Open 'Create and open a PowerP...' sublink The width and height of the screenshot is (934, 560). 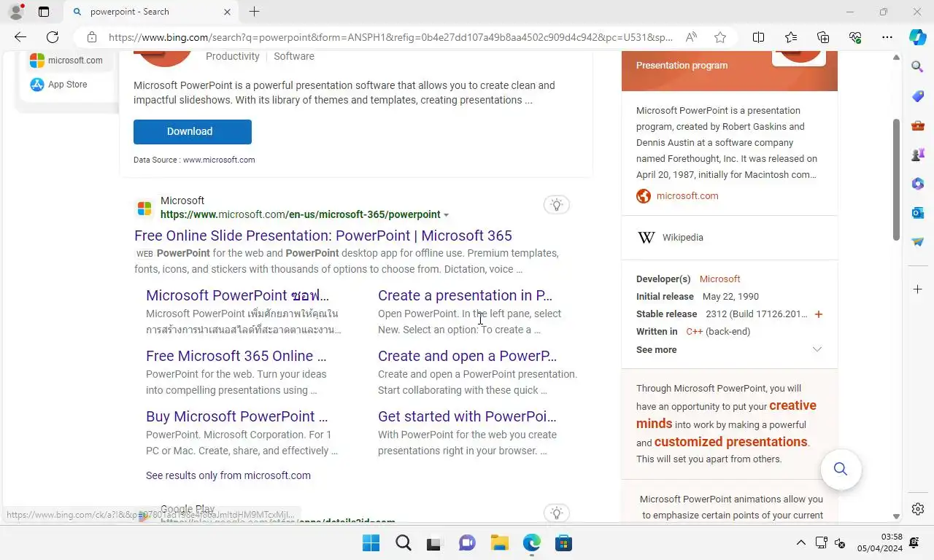point(467,356)
